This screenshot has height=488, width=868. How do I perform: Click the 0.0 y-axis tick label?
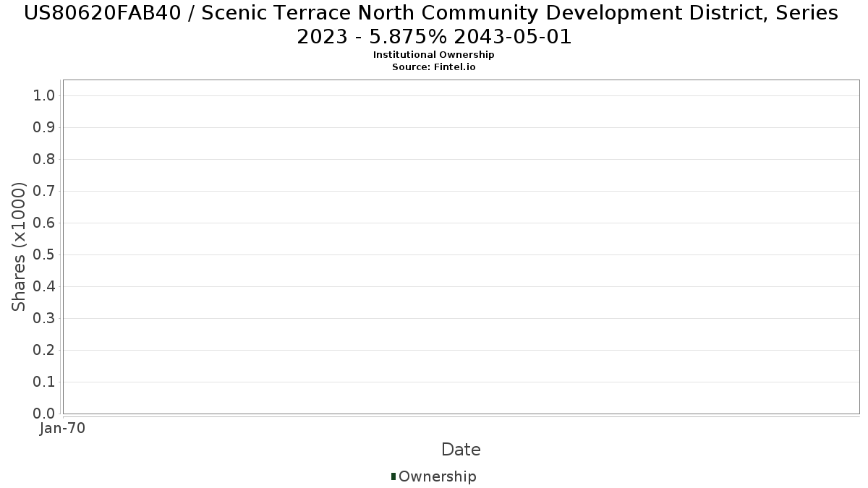44,414
